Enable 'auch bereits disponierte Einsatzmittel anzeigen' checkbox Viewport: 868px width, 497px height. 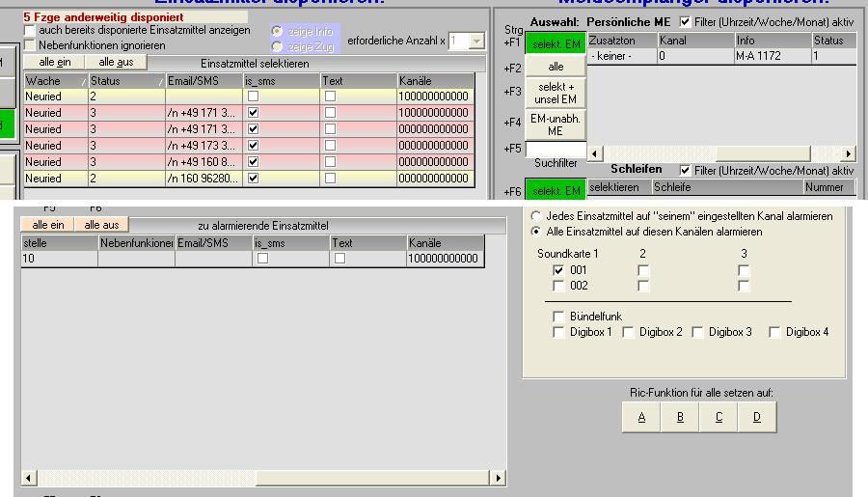tap(30, 31)
